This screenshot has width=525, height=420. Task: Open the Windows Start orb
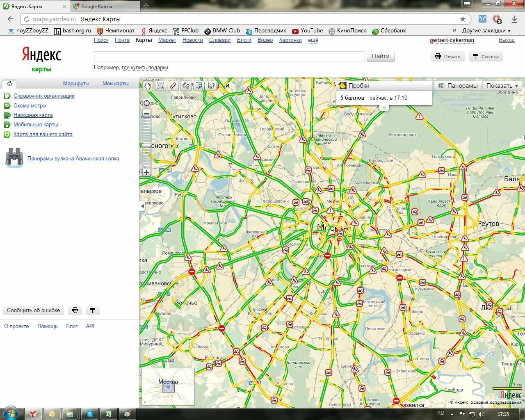10,413
